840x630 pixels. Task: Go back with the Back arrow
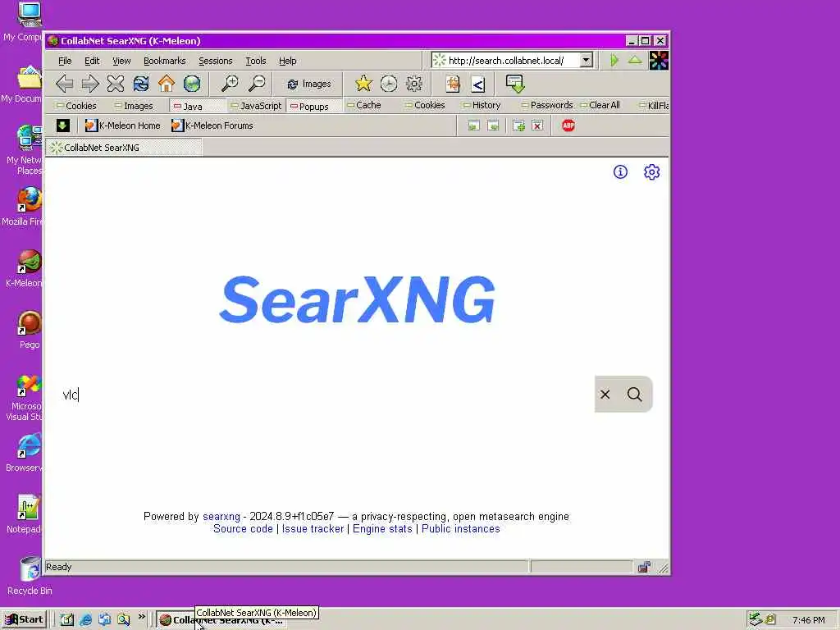(x=64, y=84)
